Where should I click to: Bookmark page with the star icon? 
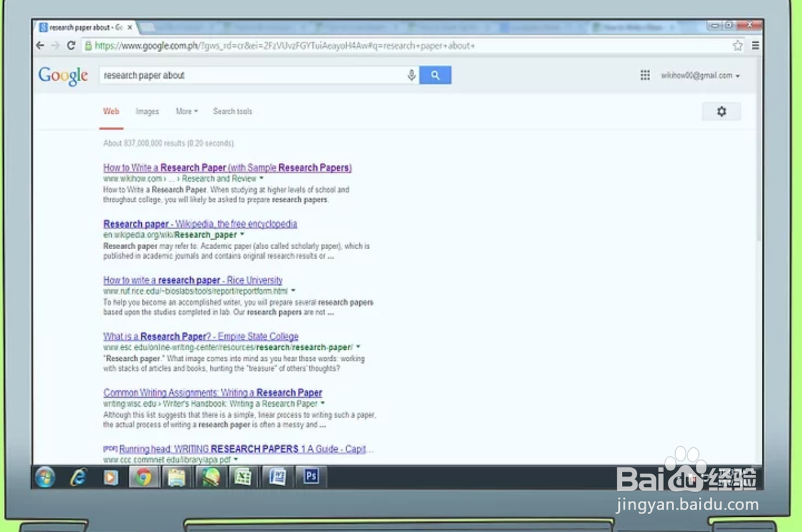pyautogui.click(x=738, y=46)
